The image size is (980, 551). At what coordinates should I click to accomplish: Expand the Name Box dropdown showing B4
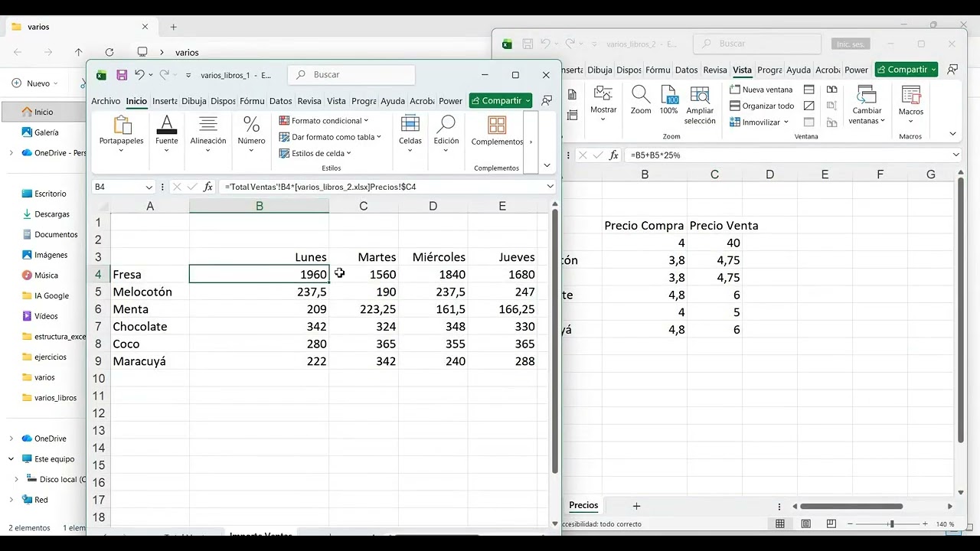149,187
